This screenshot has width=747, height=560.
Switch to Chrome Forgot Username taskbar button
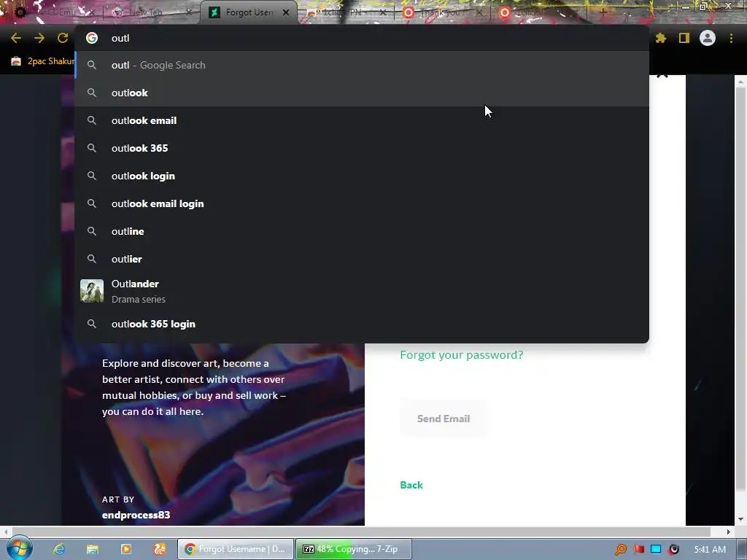pyautogui.click(x=236, y=549)
